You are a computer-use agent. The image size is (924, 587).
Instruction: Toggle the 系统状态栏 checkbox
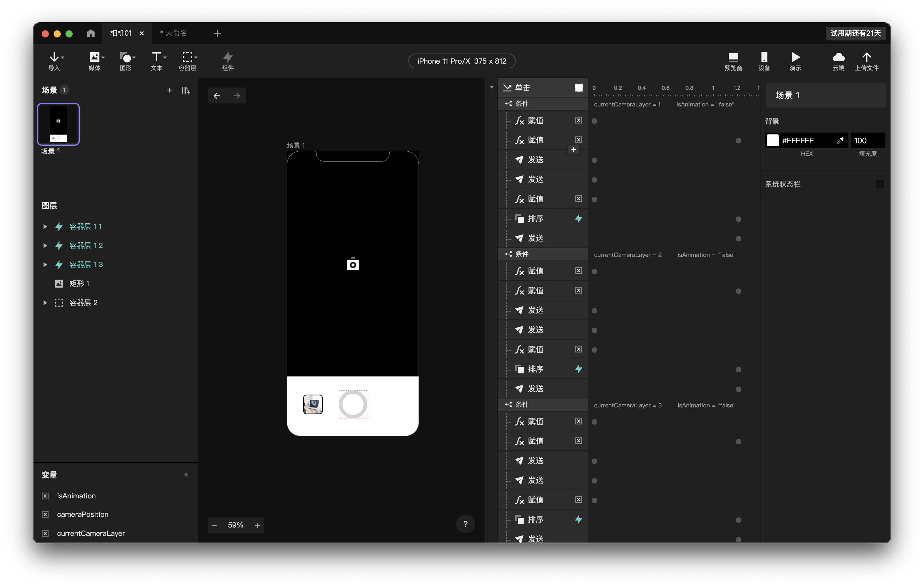click(879, 184)
